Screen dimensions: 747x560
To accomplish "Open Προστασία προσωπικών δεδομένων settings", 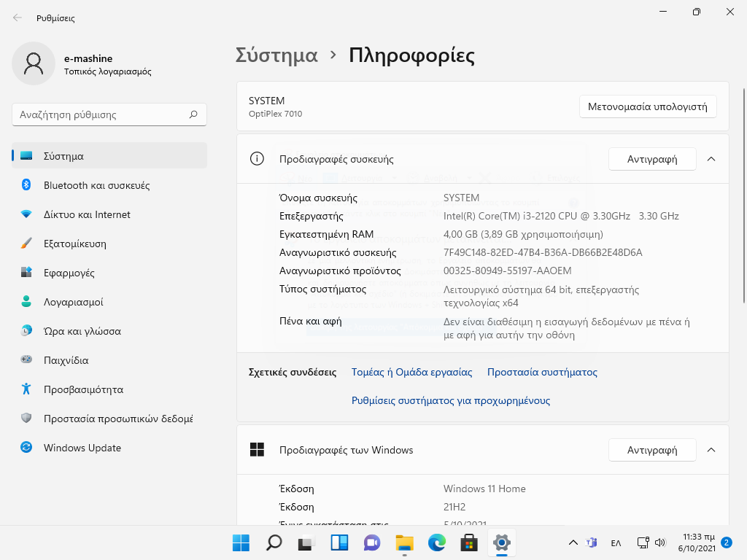I will click(x=109, y=418).
